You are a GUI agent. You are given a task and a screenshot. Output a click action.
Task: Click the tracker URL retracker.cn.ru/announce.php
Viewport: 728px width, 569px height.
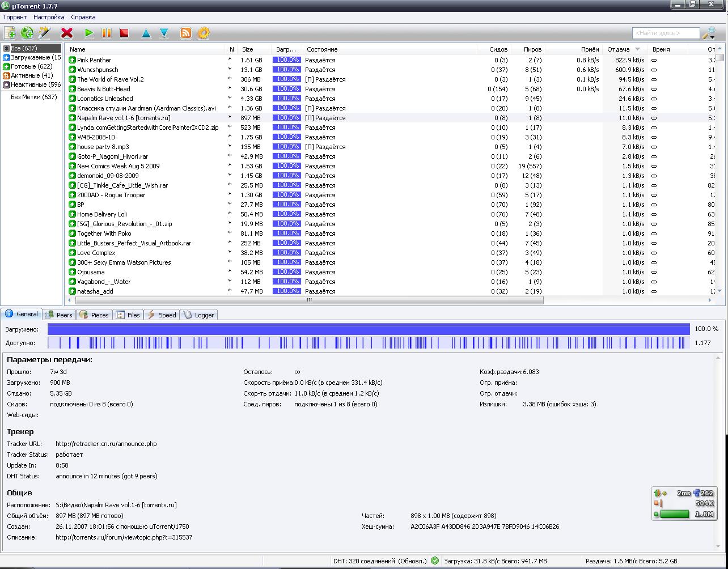pyautogui.click(x=106, y=444)
